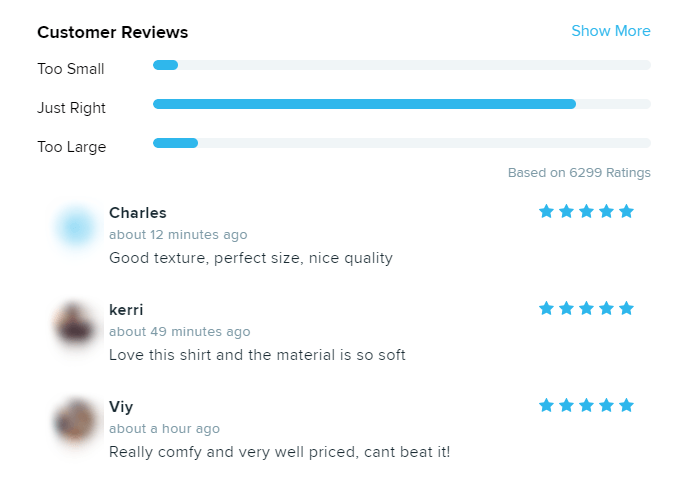Click second star in kerri's rating
Image resolution: width=700 pixels, height=483 pixels.
pos(567,308)
